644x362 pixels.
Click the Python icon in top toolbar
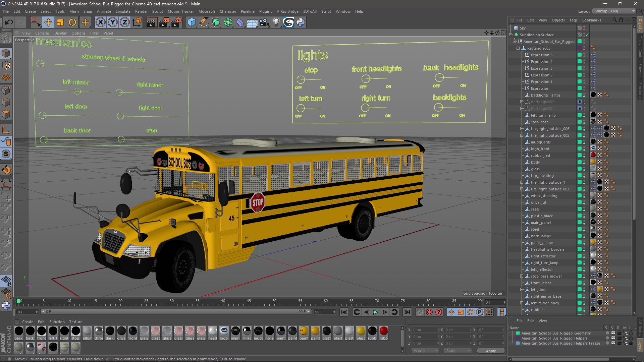(301, 22)
